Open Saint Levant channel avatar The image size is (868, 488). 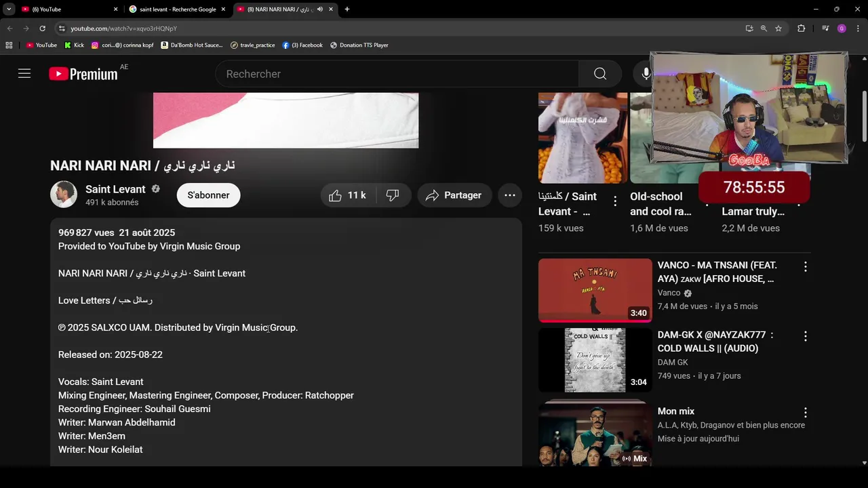coord(64,195)
